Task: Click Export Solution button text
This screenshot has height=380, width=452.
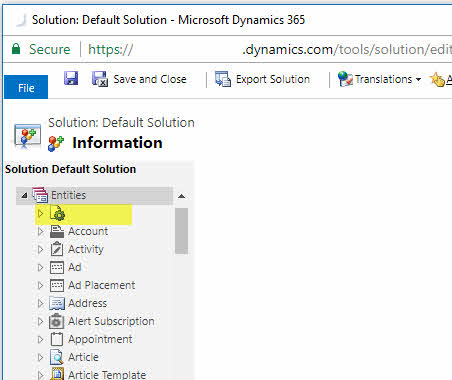Action: click(273, 79)
